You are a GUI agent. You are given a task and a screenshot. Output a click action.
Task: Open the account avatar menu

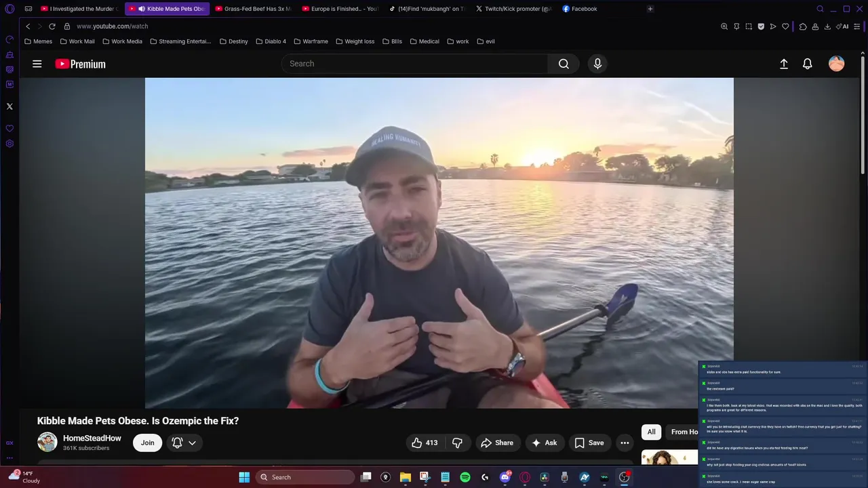click(x=837, y=64)
